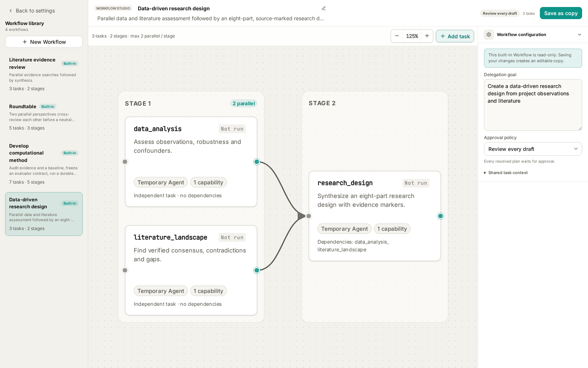Open the Approval policy dropdown
Viewport: 588px width, 368px height.
point(533,149)
